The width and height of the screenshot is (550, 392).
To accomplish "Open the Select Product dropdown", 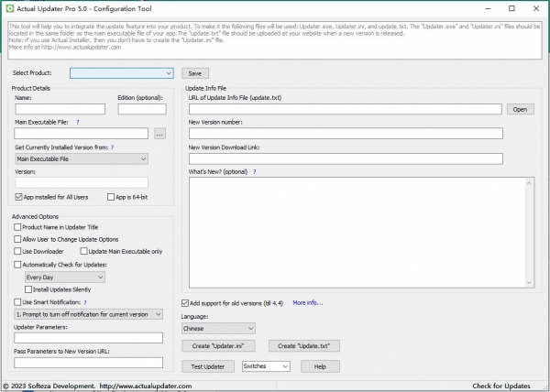I will pos(122,72).
